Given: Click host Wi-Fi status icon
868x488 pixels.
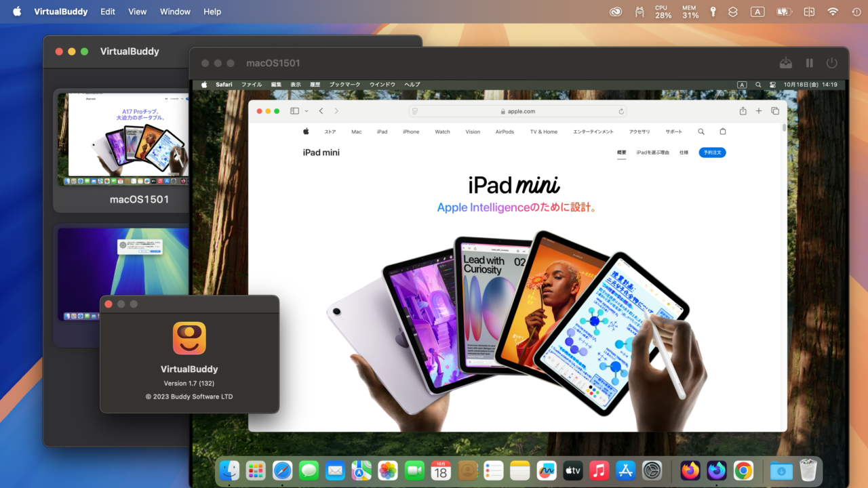Looking at the screenshot, I should coord(833,12).
